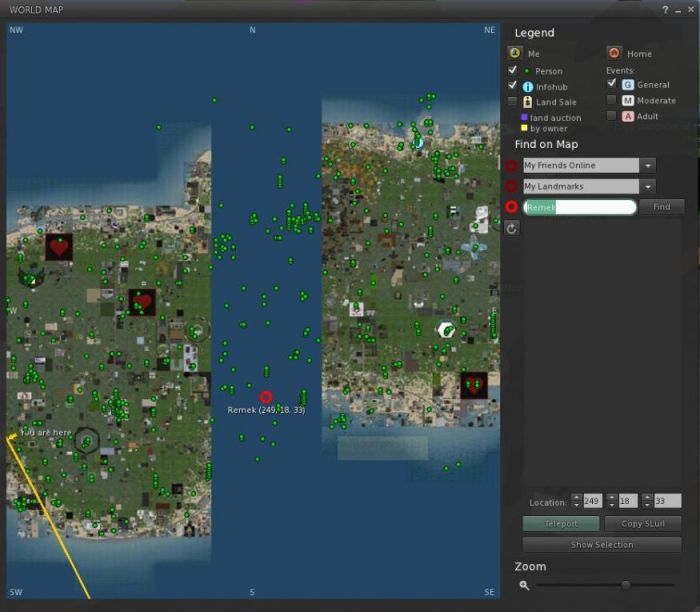
Task: Click the Zoom slider handle
Action: pyautogui.click(x=626, y=585)
